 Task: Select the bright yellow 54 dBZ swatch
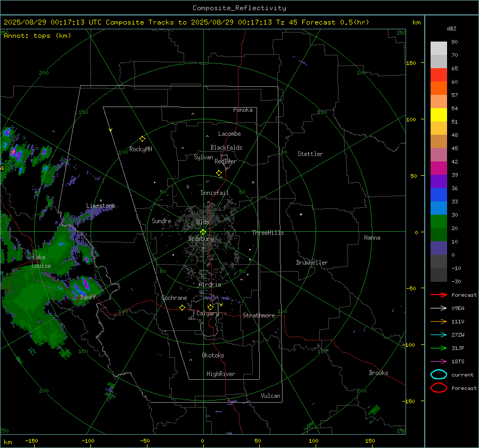click(x=439, y=115)
